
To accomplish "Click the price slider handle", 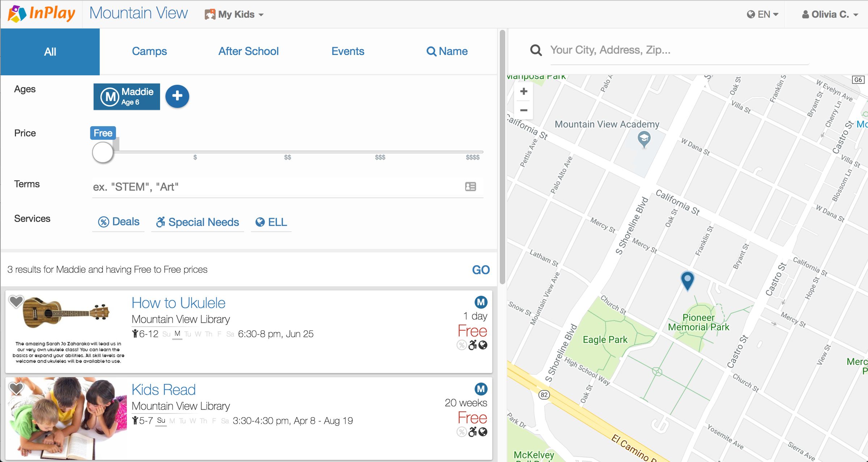I will click(103, 152).
